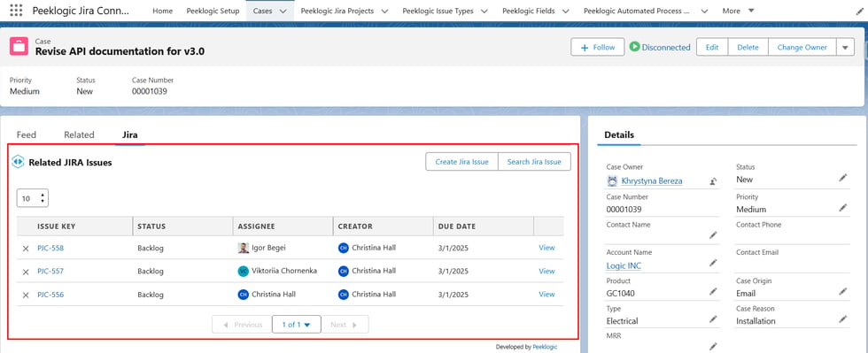Open the actions dropdown next to Change Owner

[845, 48]
